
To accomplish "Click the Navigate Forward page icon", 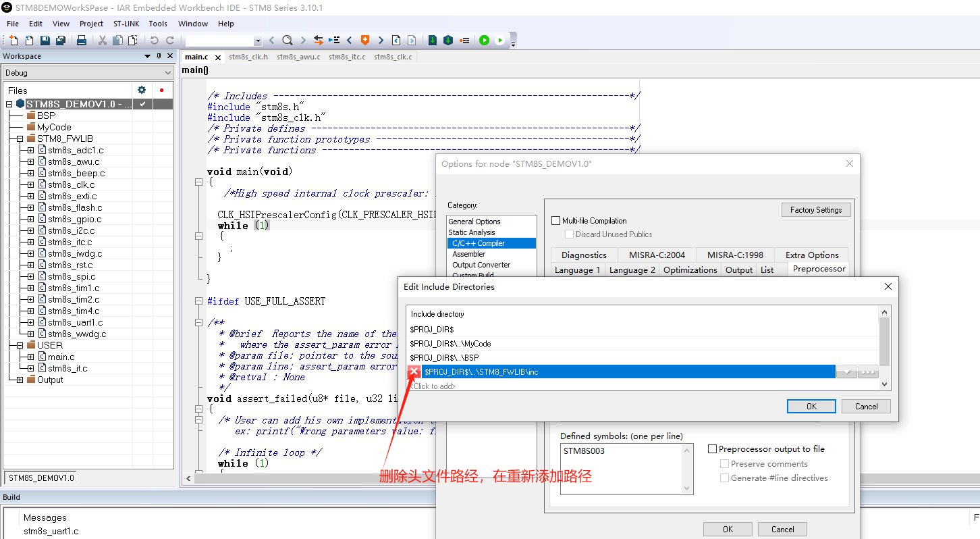I will click(x=412, y=41).
